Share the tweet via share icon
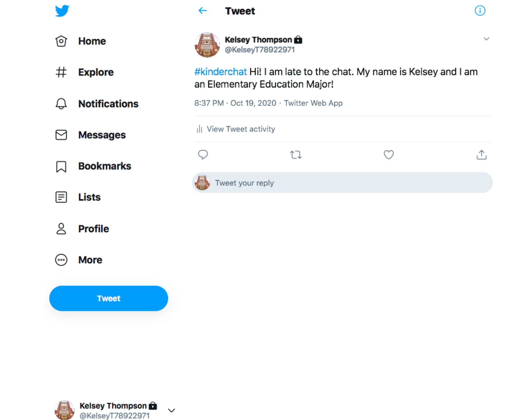The height and width of the screenshot is (420, 508). [481, 155]
